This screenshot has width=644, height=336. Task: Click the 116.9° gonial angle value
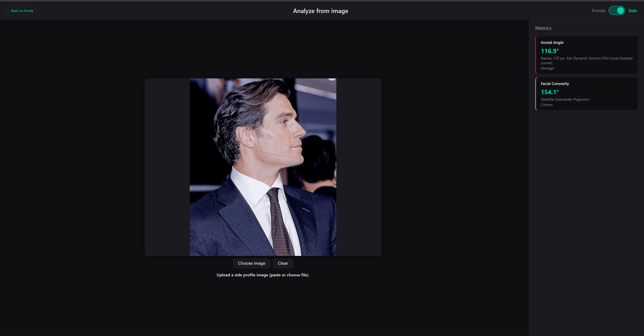[549, 51]
